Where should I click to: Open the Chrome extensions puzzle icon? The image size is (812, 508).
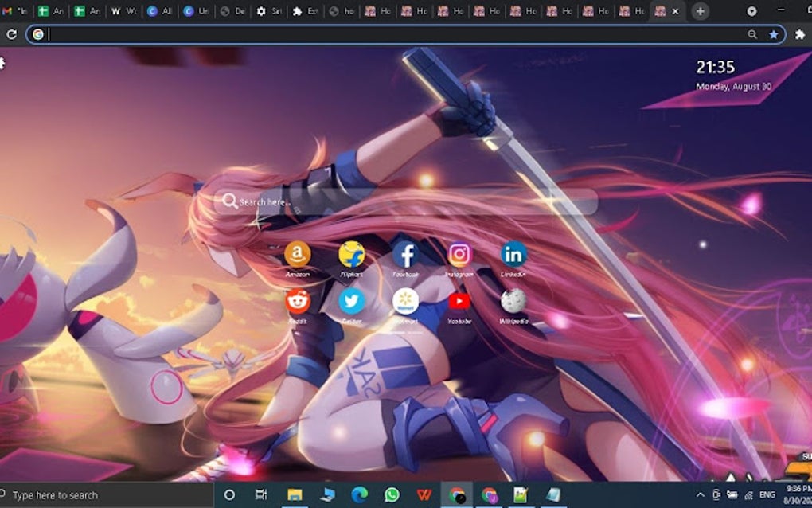[x=799, y=34]
